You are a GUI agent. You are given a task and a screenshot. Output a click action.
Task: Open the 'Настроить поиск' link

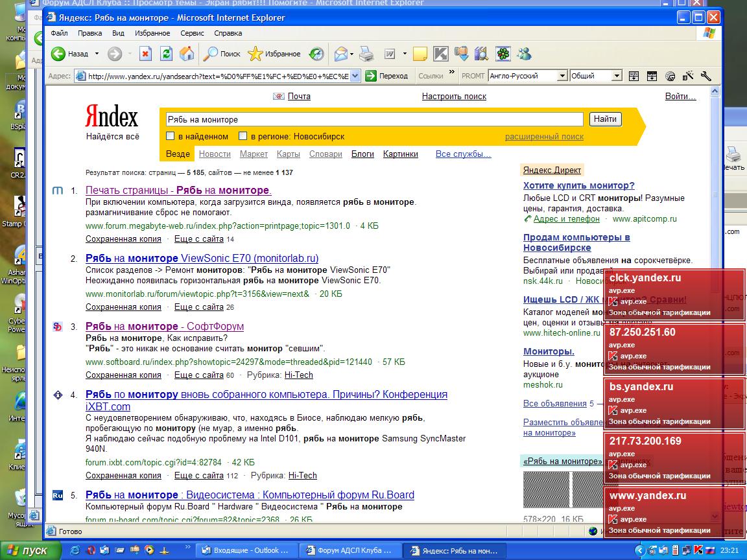tap(454, 96)
